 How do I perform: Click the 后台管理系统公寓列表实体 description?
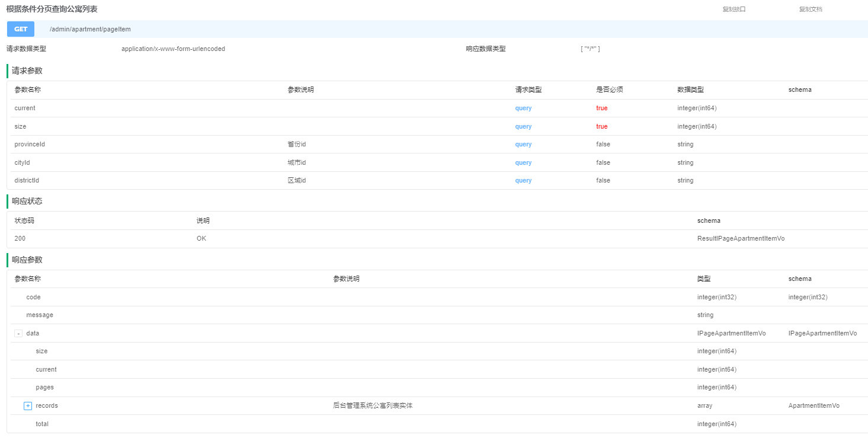click(373, 406)
